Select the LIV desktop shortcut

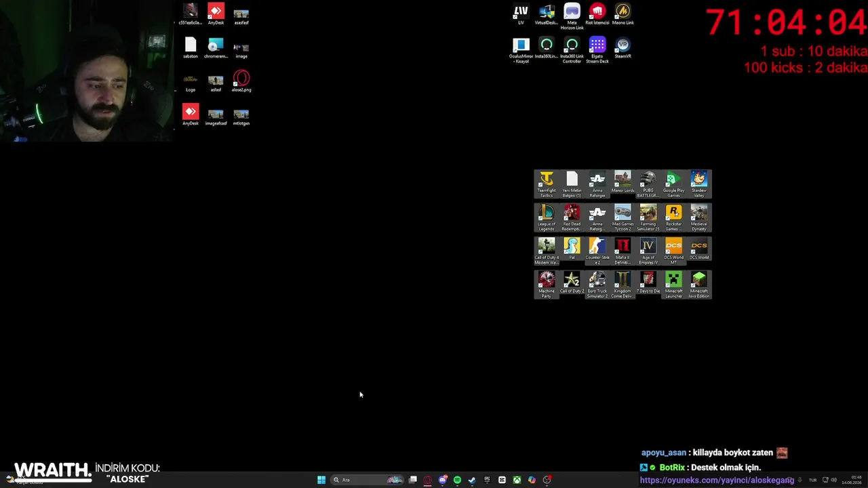(x=521, y=14)
